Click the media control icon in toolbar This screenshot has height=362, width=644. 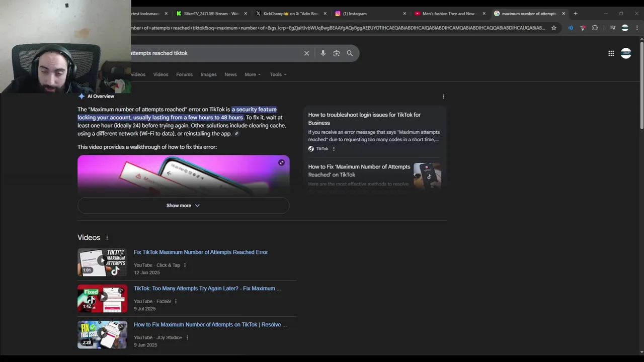(612, 28)
